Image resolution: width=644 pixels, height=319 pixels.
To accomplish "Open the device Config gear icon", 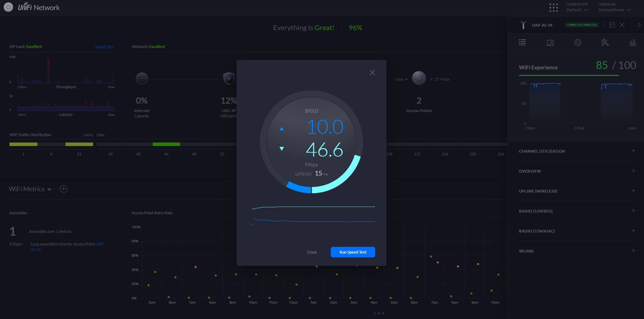I will point(578,42).
